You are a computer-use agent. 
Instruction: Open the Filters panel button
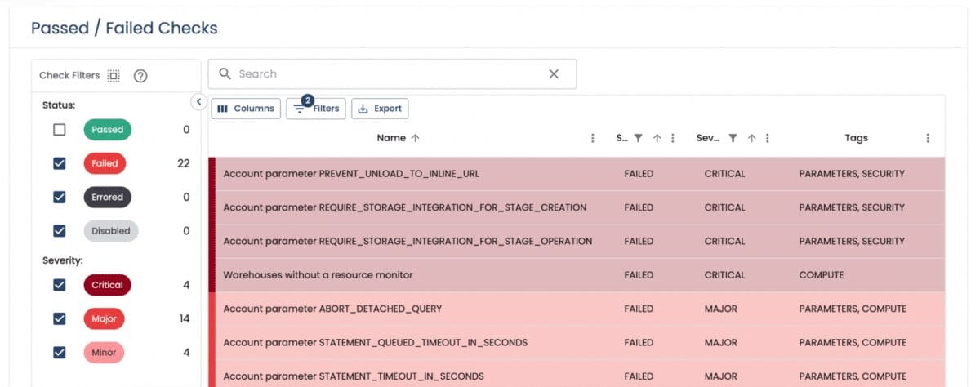coord(316,109)
